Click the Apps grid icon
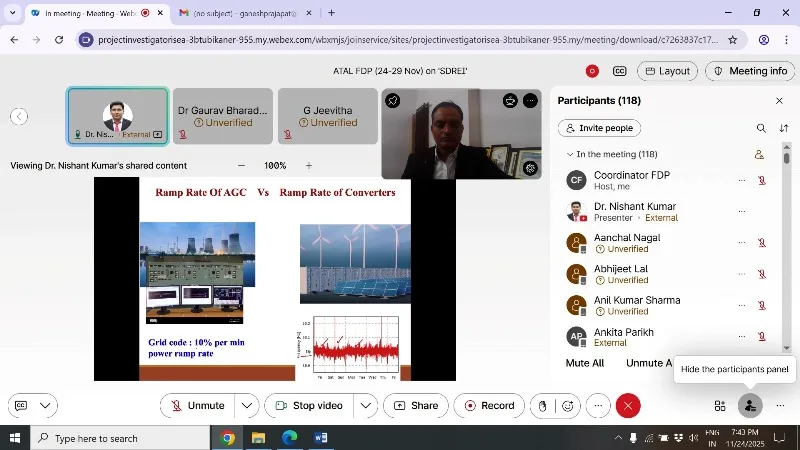The width and height of the screenshot is (800, 450). coord(719,406)
